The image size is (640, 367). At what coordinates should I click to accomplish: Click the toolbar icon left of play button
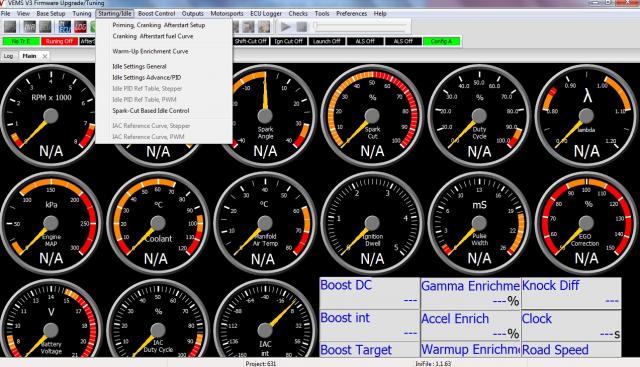pos(265,27)
